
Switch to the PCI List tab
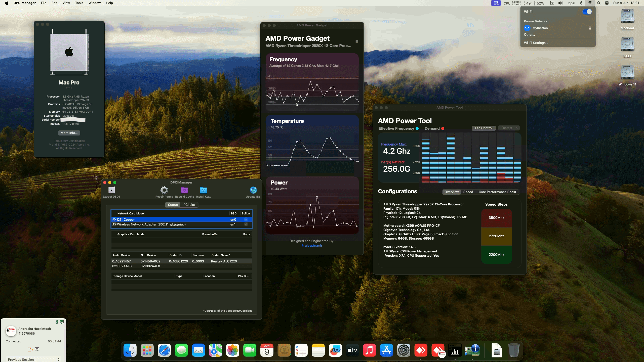[189, 205]
